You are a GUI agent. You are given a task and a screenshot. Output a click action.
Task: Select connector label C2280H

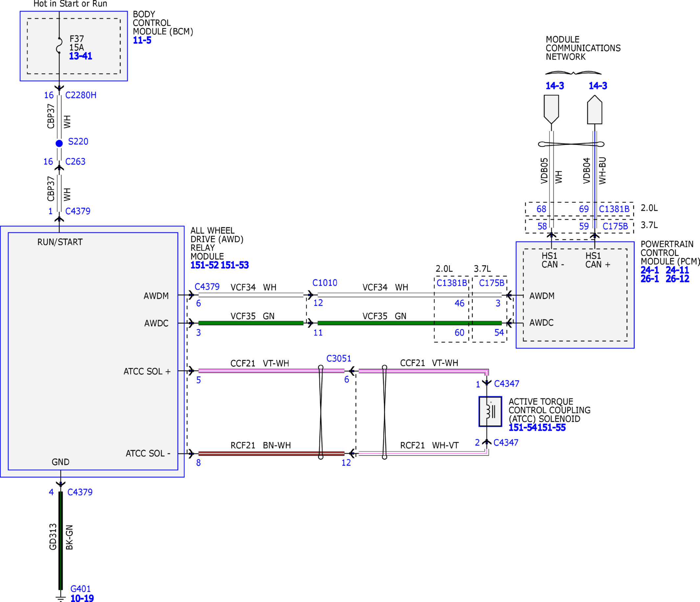point(81,95)
